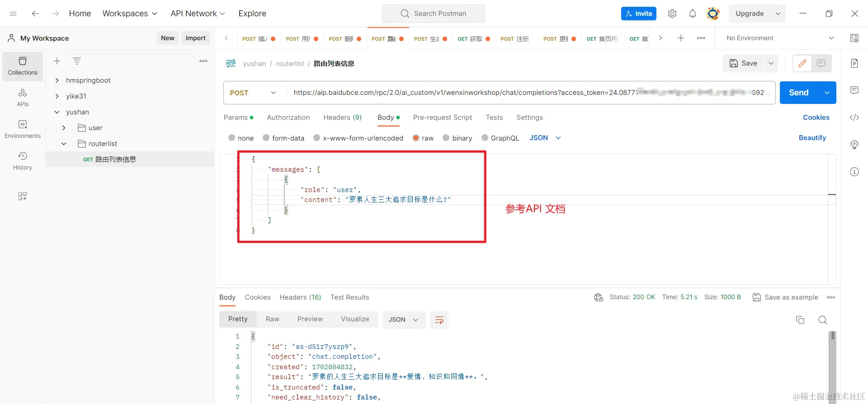Viewport: 868px width, 404px height.
Task: Open collections options ellipsis menu
Action: [x=203, y=61]
